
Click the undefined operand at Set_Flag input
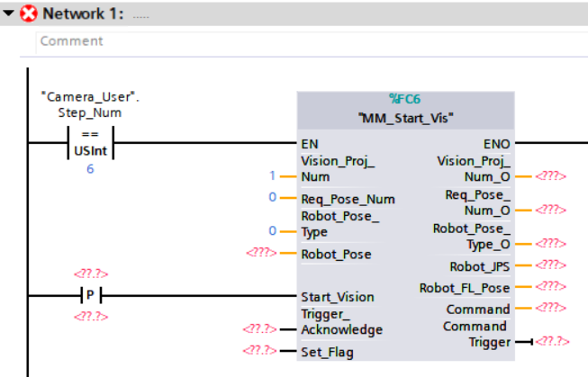260,351
